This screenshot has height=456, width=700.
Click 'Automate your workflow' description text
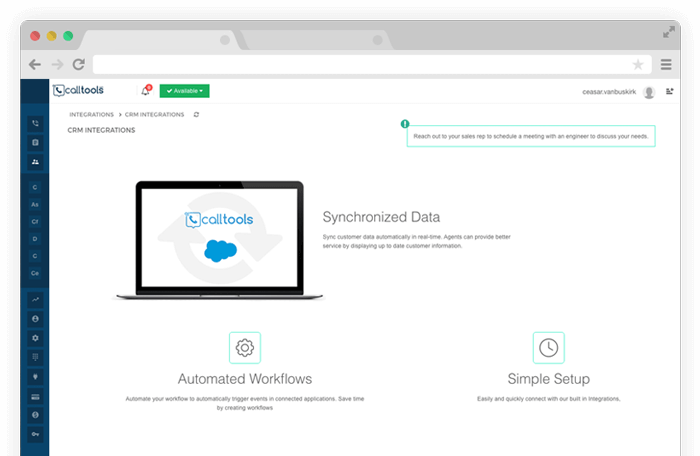245,403
